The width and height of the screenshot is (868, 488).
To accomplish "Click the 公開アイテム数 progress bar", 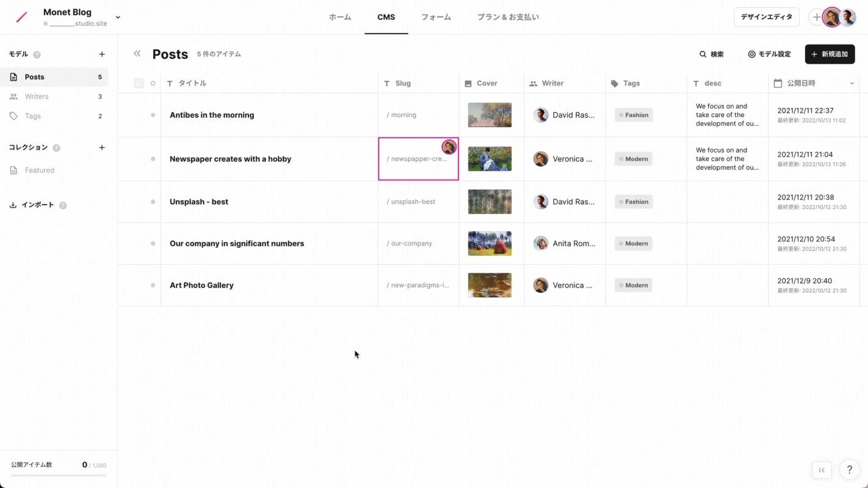I will click(x=59, y=475).
